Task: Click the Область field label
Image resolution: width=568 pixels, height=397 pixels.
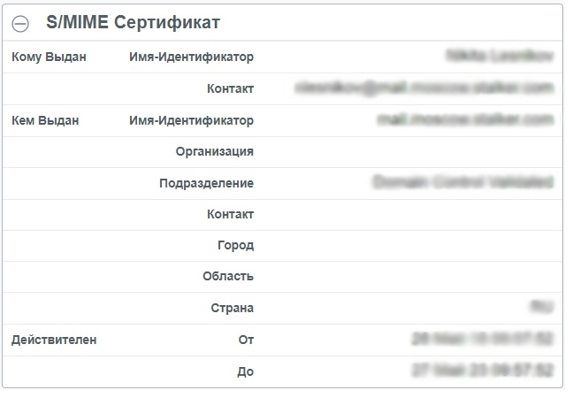Action: tap(228, 276)
